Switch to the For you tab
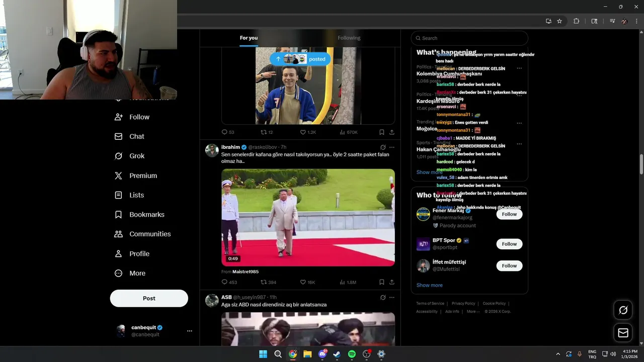This screenshot has width=644, height=362. click(249, 38)
